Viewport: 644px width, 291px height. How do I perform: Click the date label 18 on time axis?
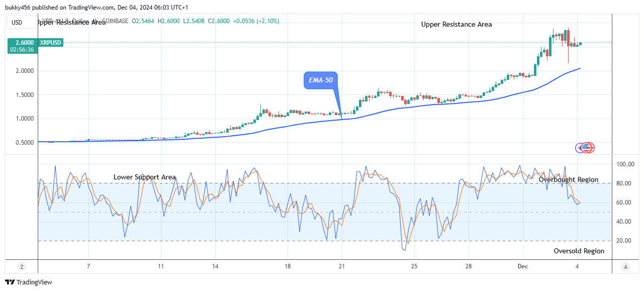pos(288,266)
